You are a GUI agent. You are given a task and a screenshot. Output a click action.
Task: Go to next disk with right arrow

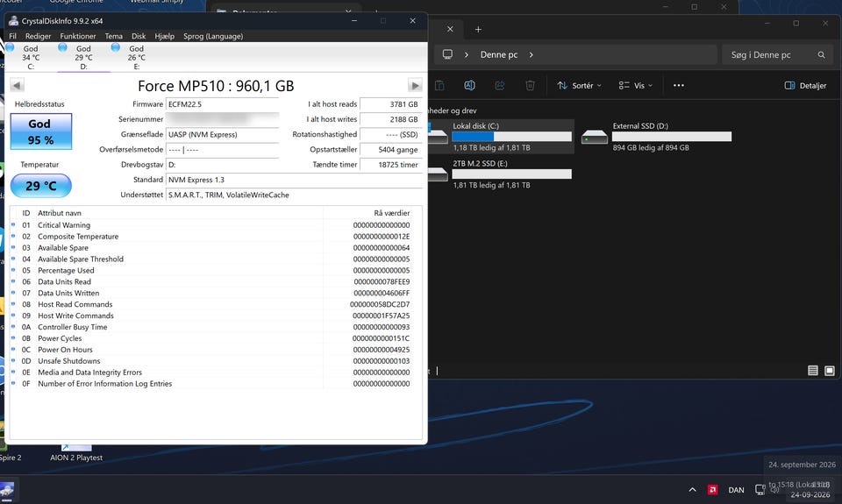[x=415, y=85]
